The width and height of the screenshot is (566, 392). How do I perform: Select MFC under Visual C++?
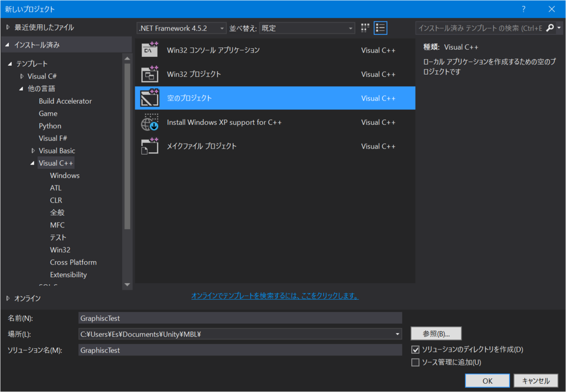[x=57, y=225]
